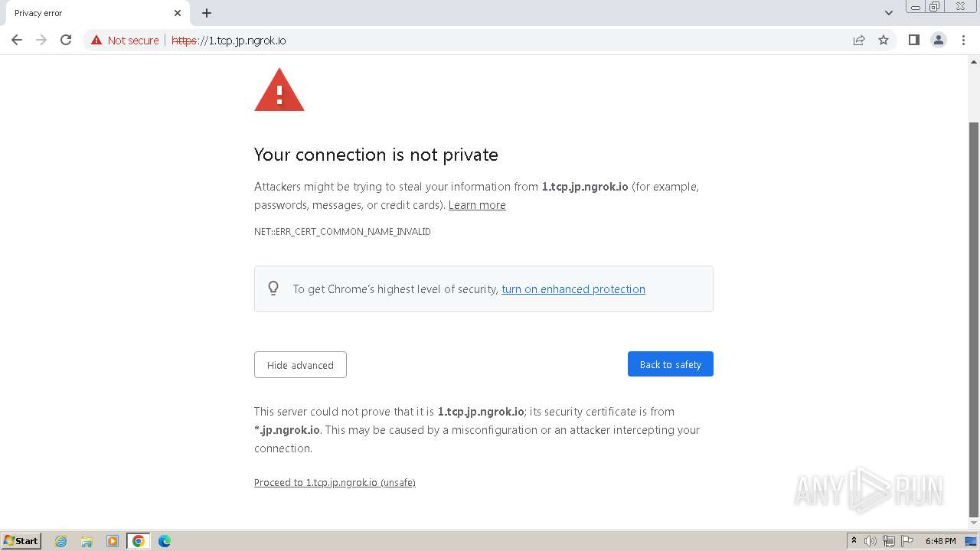Go back to the previous page
This screenshot has width=980, height=551.
click(17, 40)
